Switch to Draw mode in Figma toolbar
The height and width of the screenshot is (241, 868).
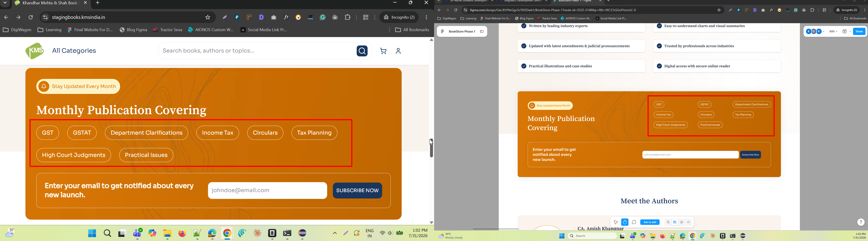tap(668, 222)
